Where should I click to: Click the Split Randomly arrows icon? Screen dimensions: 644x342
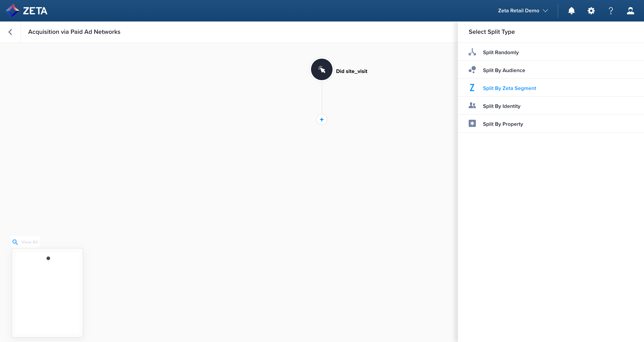(x=472, y=52)
